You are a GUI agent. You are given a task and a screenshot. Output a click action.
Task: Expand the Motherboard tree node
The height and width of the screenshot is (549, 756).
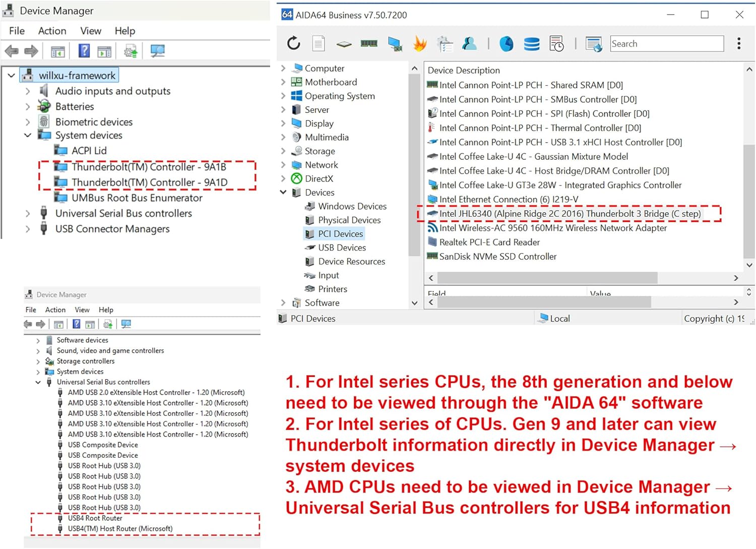283,82
